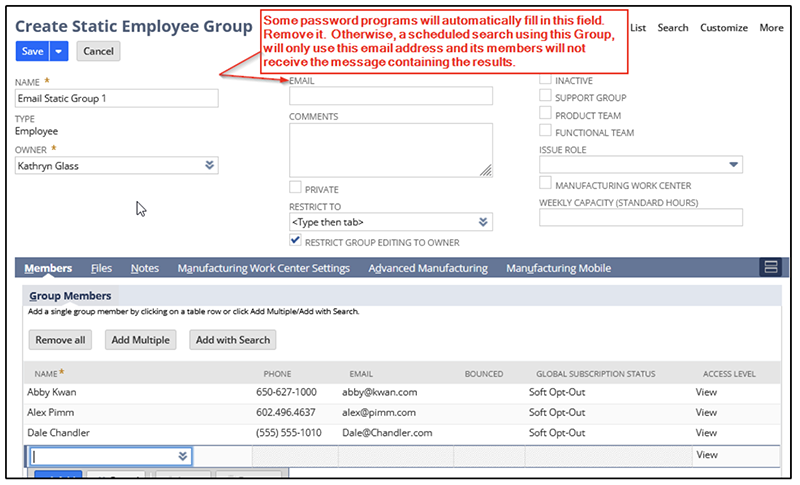Expand the new member name dropdown arrow

183,456
